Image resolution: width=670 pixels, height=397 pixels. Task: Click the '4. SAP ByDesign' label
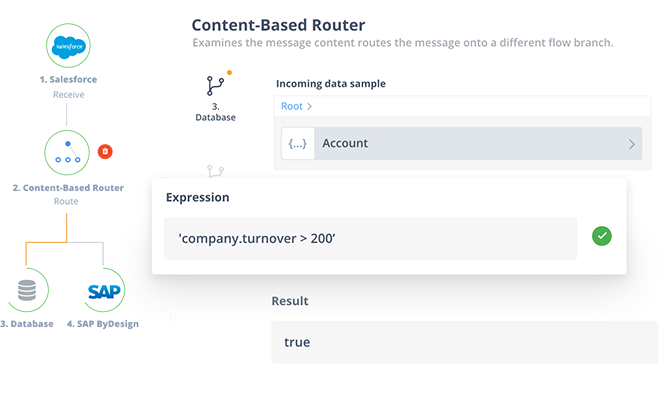click(x=103, y=323)
